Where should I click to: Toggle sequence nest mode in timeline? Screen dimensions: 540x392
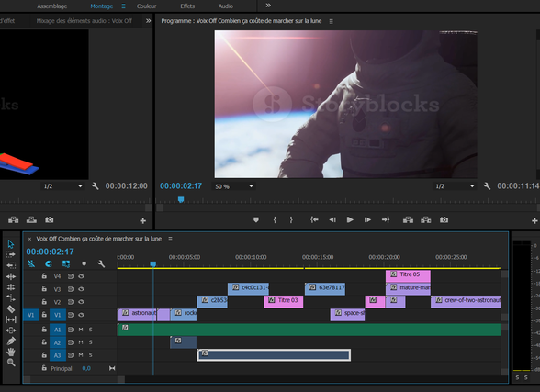coord(31,264)
